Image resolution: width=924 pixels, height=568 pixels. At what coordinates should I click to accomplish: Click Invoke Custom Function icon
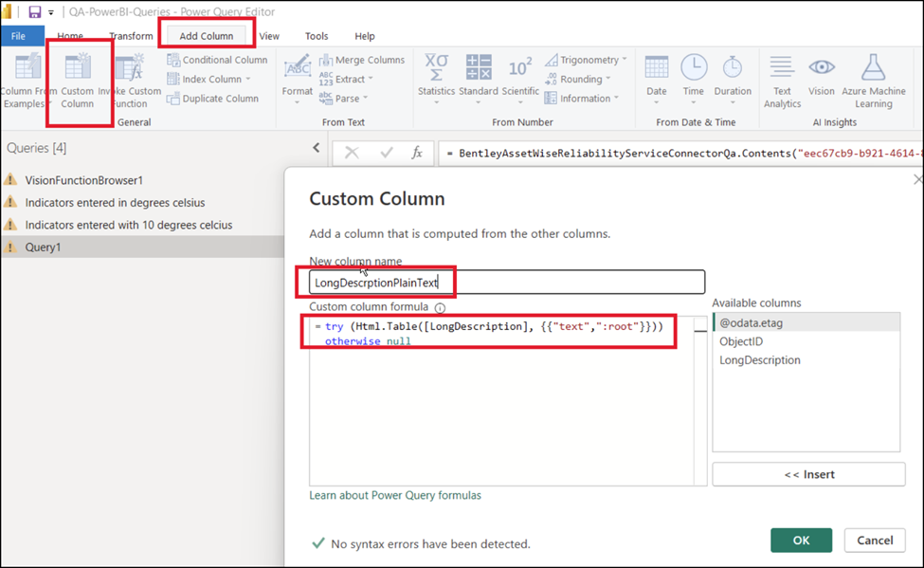pos(130,66)
